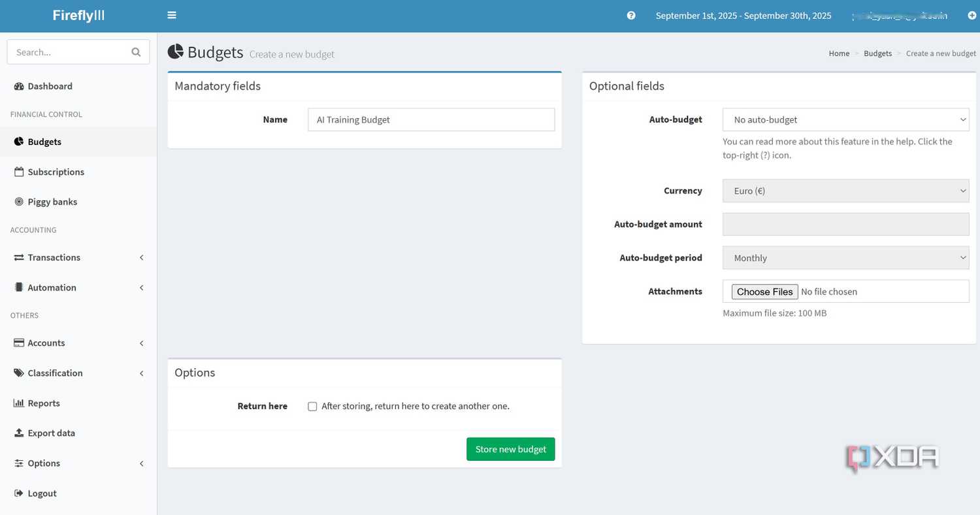The height and width of the screenshot is (515, 980).
Task: Click the Choose Files button
Action: (x=764, y=292)
